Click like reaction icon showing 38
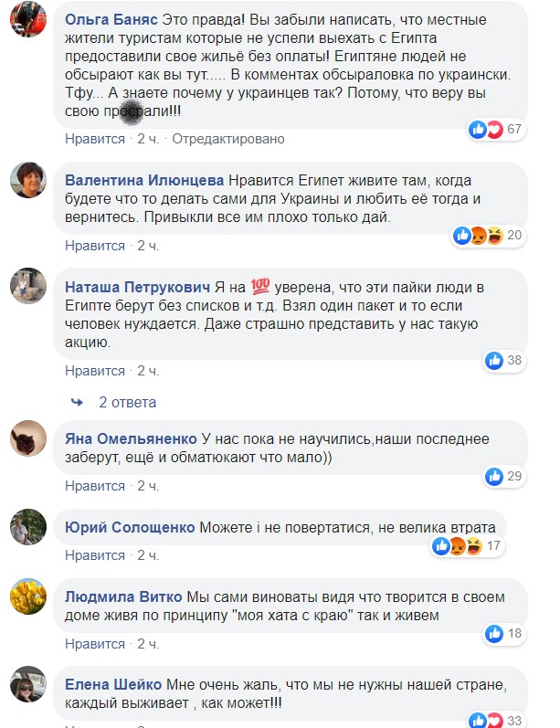Image resolution: width=560 pixels, height=728 pixels. point(494,360)
